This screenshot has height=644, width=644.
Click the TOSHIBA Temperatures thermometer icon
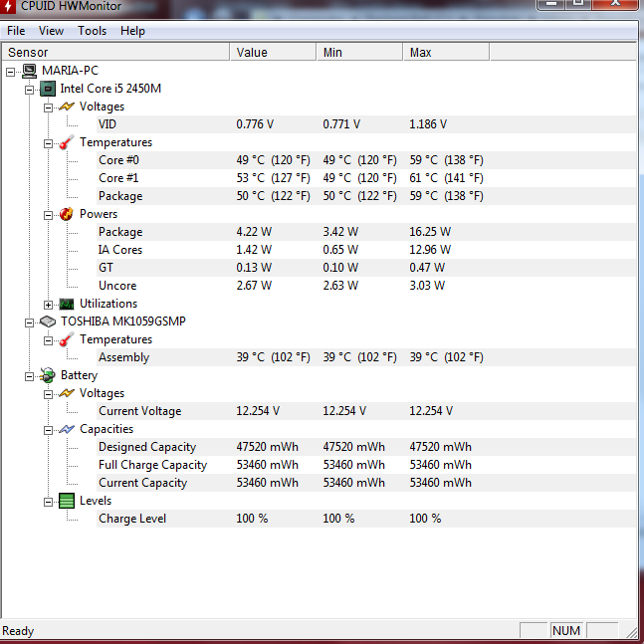pos(67,339)
